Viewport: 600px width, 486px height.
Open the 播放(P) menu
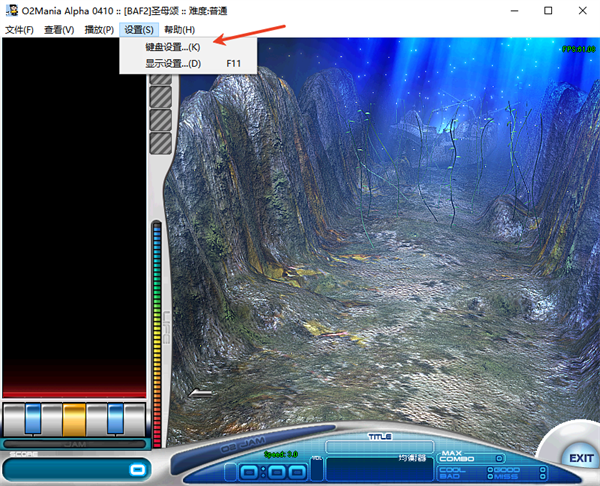pos(100,30)
